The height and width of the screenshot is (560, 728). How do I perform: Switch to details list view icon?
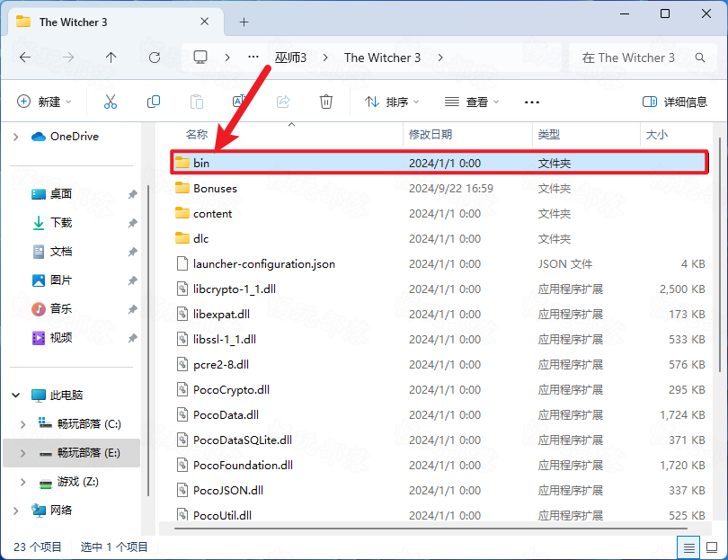(x=689, y=548)
